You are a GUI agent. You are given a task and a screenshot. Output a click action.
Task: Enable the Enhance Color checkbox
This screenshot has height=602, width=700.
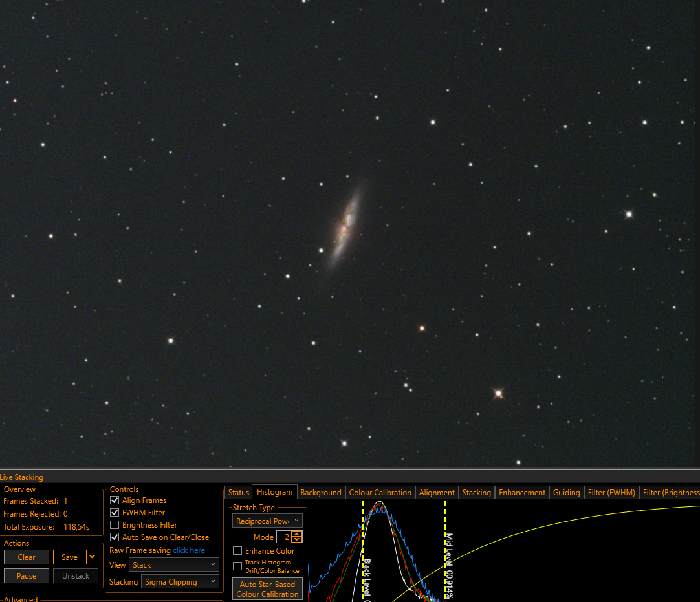(237, 551)
